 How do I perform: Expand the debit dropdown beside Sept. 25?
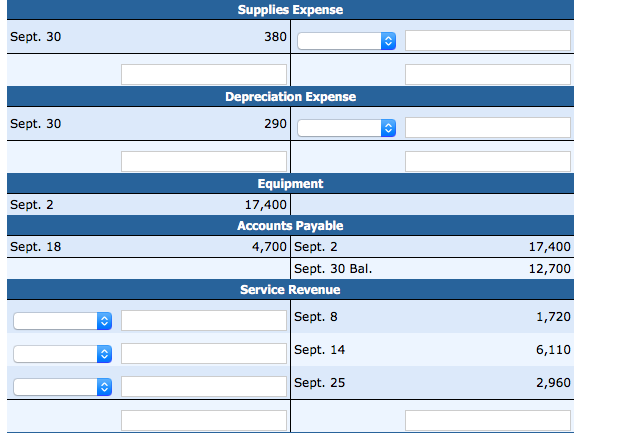pyautogui.click(x=62, y=386)
